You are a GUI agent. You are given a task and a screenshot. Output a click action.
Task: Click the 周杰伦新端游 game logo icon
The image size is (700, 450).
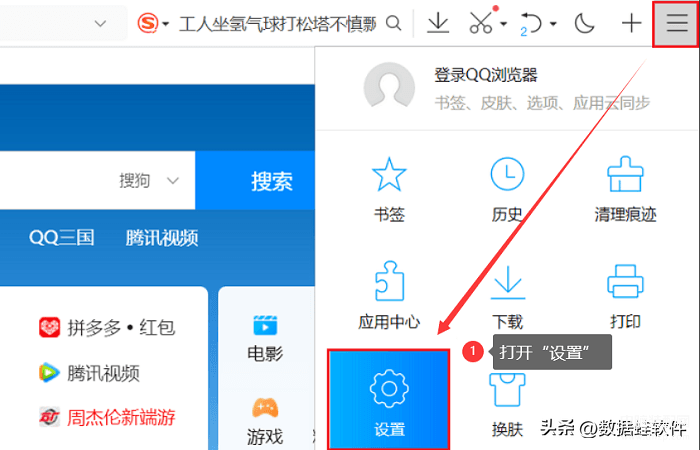click(49, 417)
